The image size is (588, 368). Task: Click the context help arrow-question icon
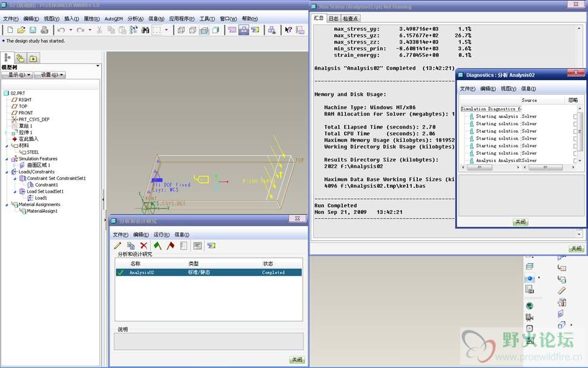pos(288,30)
